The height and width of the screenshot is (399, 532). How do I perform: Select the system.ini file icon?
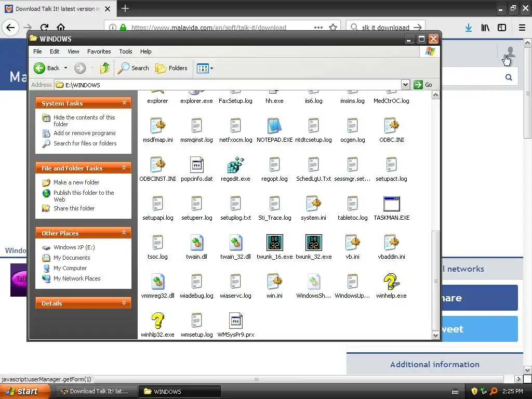pyautogui.click(x=313, y=204)
